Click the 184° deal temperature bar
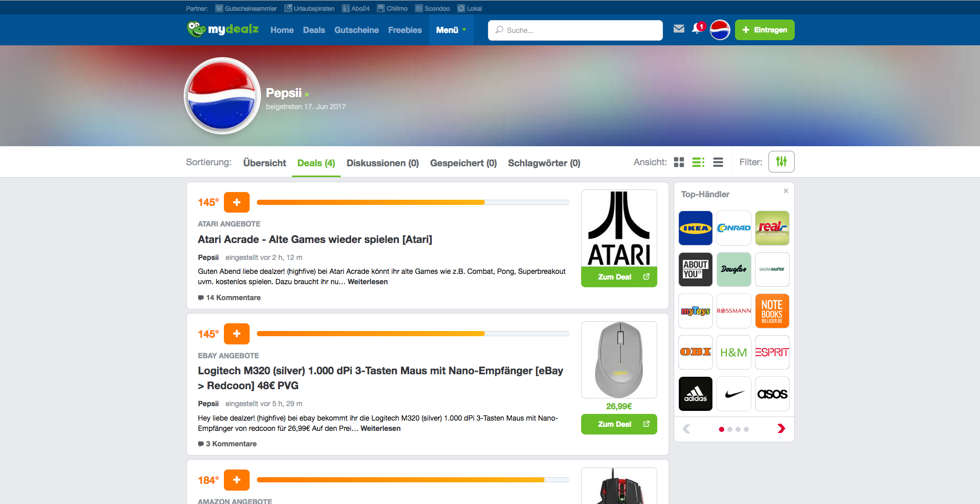Image resolution: width=980 pixels, height=504 pixels. [x=413, y=480]
